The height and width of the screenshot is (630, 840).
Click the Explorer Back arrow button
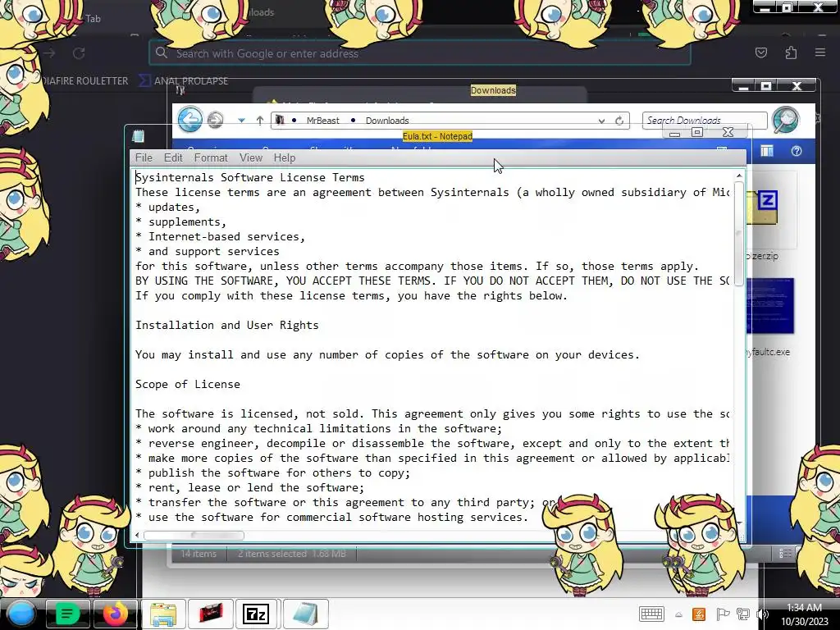190,119
